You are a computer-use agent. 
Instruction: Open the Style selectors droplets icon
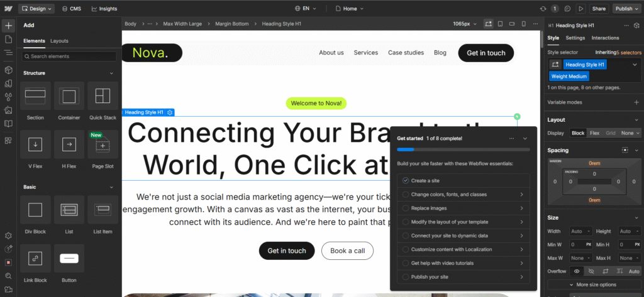[x=8, y=97]
